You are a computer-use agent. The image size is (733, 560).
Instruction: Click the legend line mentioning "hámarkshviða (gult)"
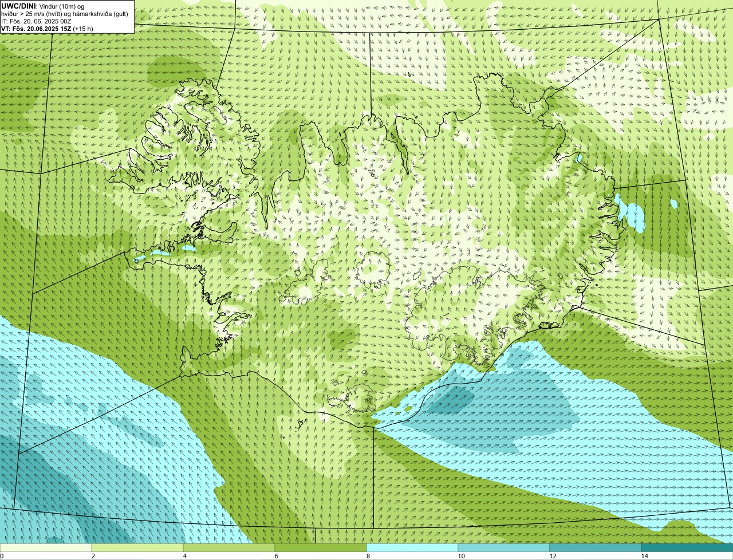[65, 13]
